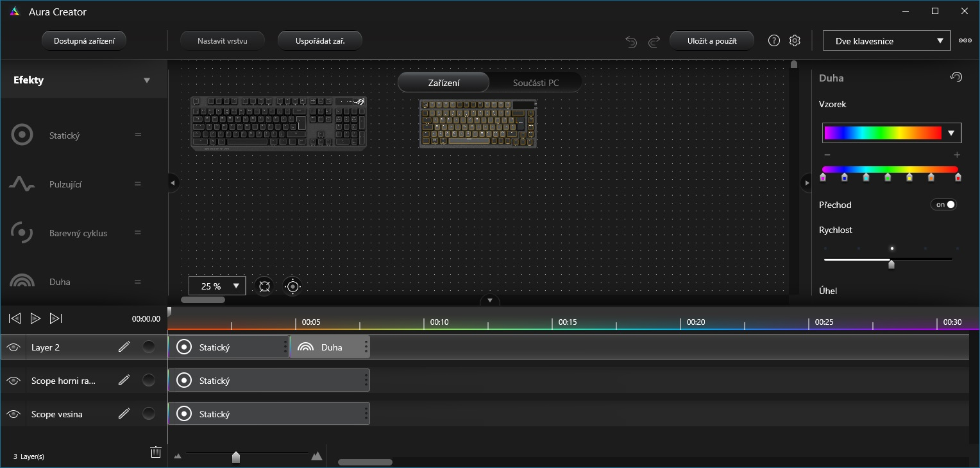
Task: Collapse right properties panel arrow
Action: click(807, 183)
